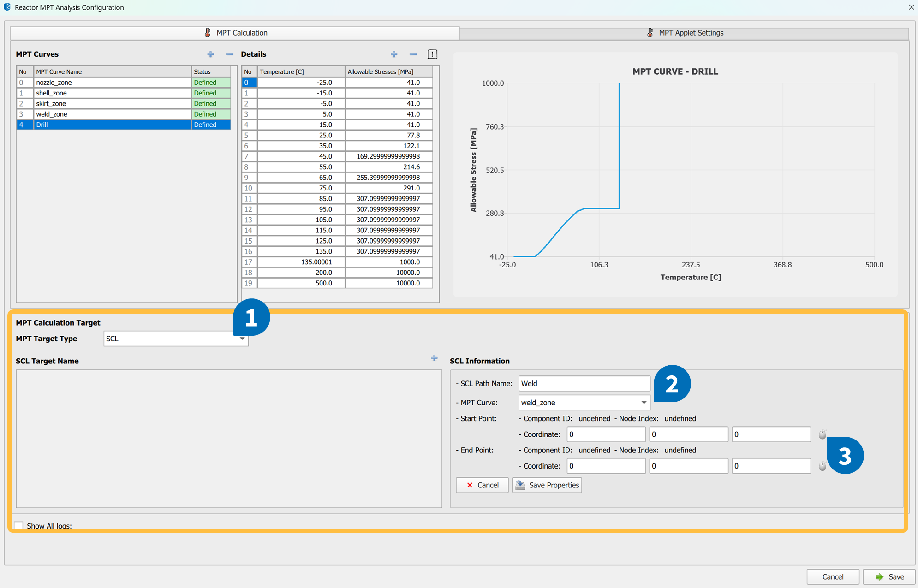
Task: Click the SCL Path Name field
Action: (x=584, y=383)
